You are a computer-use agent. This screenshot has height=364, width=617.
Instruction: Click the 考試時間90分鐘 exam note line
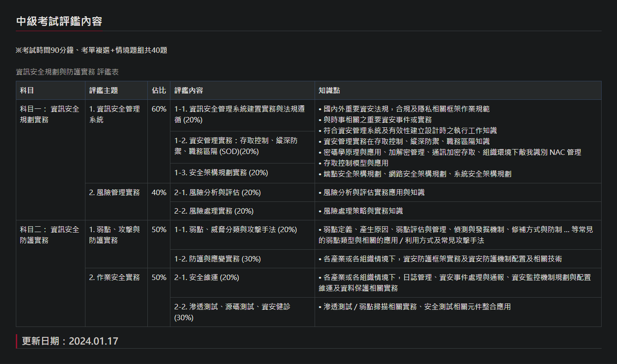pyautogui.click(x=91, y=50)
